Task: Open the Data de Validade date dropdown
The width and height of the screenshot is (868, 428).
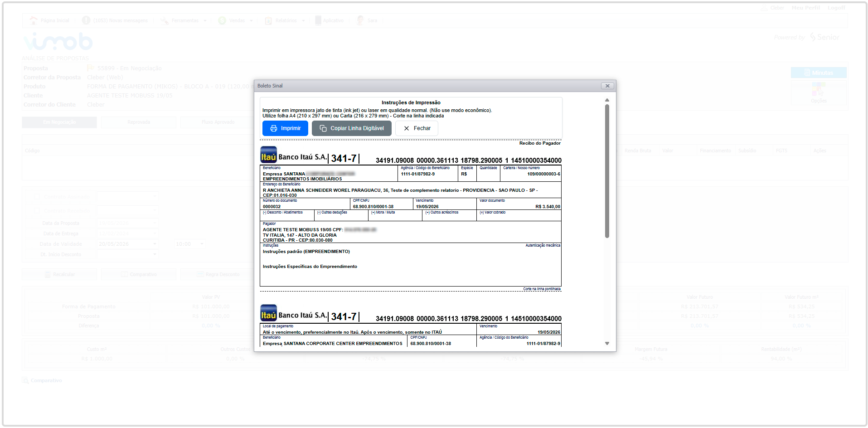Action: click(155, 244)
